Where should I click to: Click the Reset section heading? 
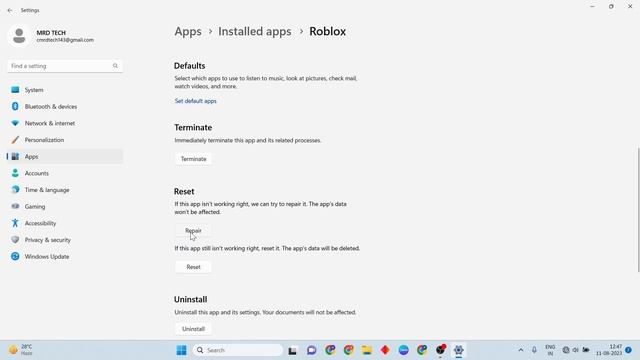pos(184,191)
